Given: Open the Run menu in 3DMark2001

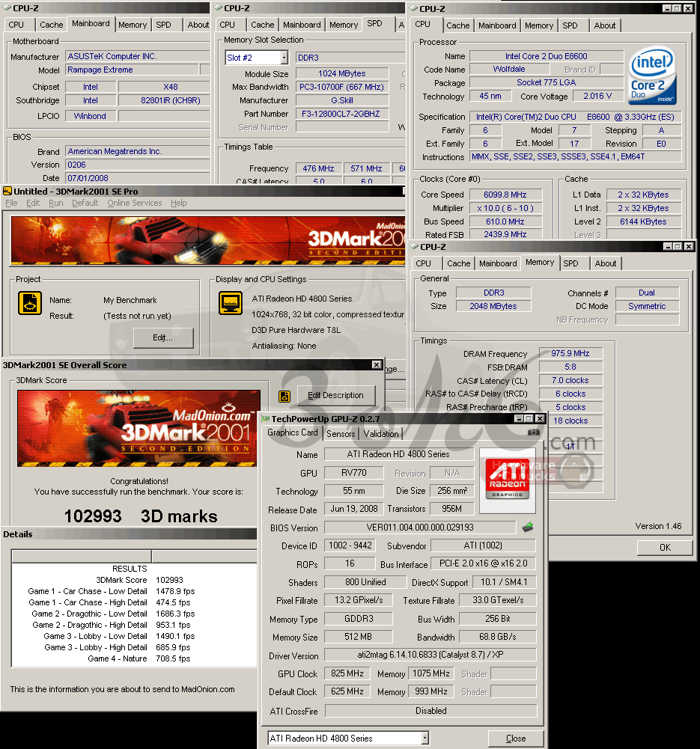Looking at the screenshot, I should (56, 203).
